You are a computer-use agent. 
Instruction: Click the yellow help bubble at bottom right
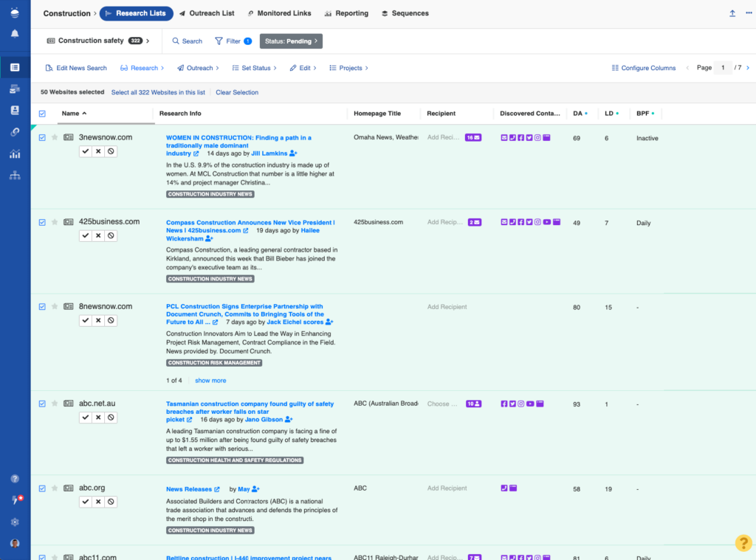[x=743, y=543]
